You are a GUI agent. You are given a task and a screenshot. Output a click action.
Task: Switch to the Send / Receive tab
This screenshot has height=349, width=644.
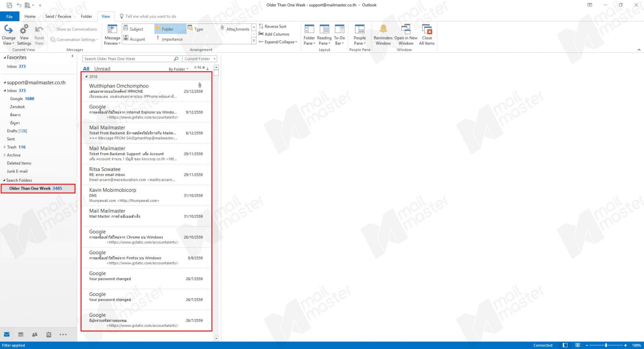[x=58, y=17]
